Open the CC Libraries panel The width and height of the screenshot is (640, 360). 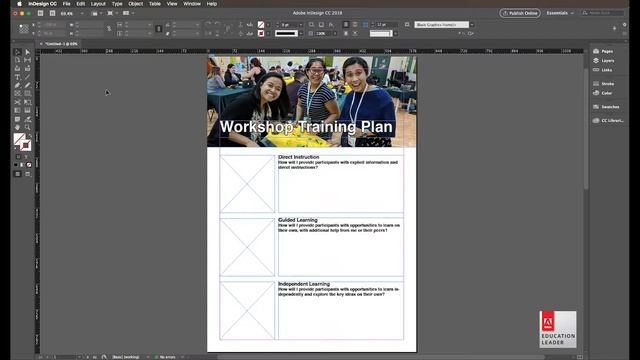click(608, 120)
